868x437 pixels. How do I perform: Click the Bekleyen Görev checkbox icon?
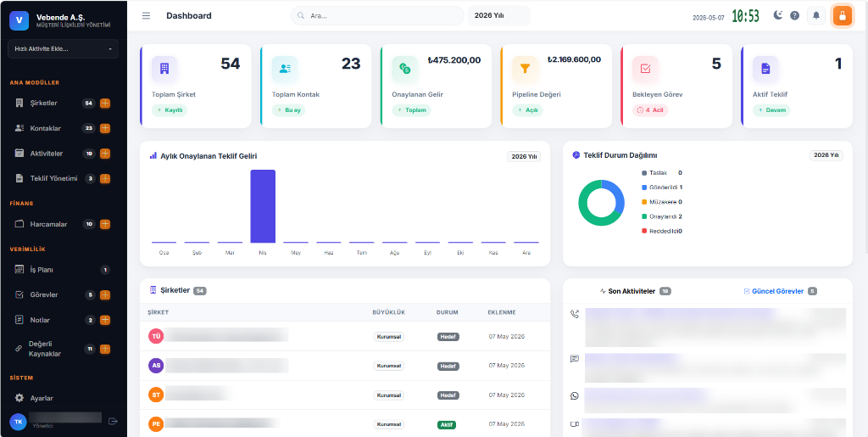645,69
